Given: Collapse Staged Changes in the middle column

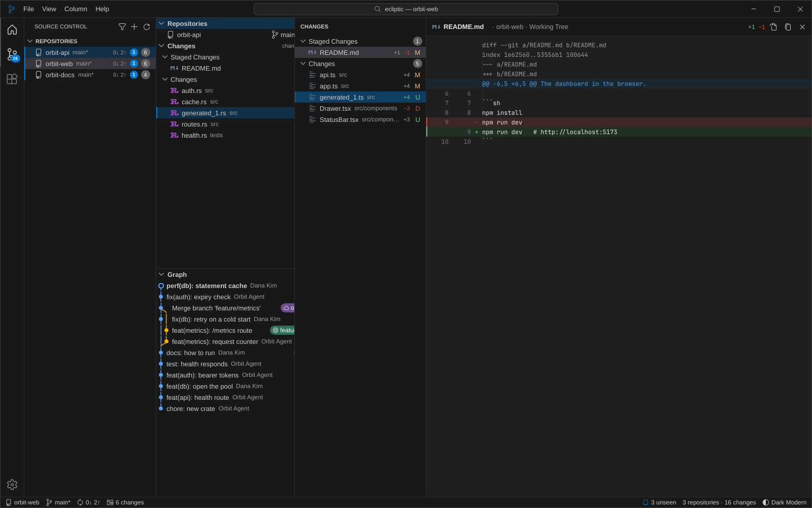Looking at the screenshot, I should click(x=165, y=57).
